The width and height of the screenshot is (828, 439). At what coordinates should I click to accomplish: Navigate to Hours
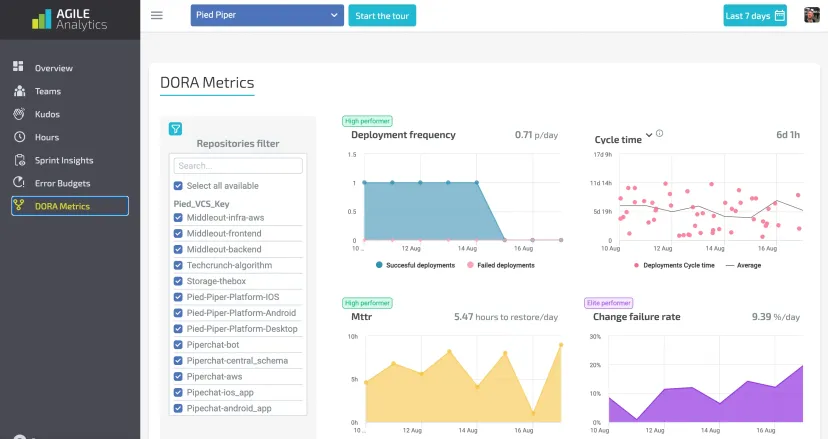pos(47,137)
